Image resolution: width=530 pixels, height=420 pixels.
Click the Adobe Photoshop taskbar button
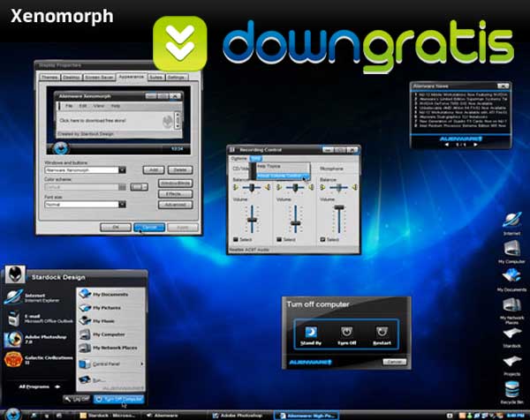click(238, 416)
